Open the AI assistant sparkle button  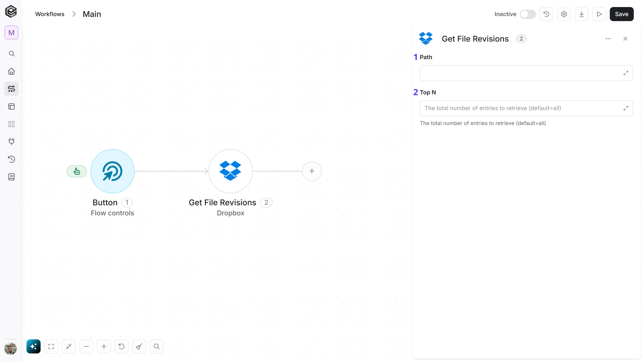pos(34,346)
